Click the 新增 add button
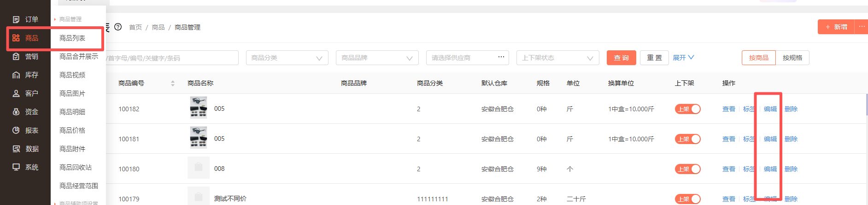Screen dimensions: 868x205 (836, 27)
